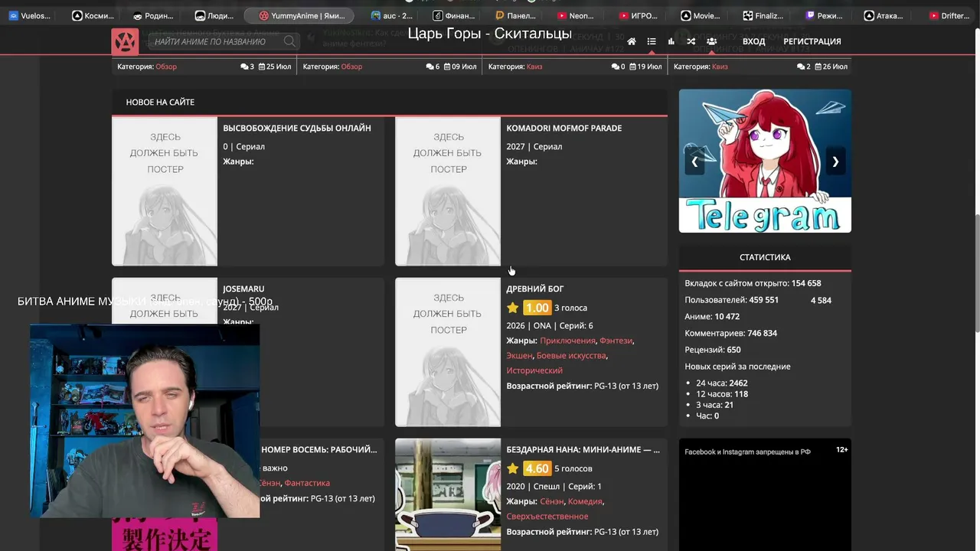Switch to the ИГРО... YouTube tab

pos(639,15)
